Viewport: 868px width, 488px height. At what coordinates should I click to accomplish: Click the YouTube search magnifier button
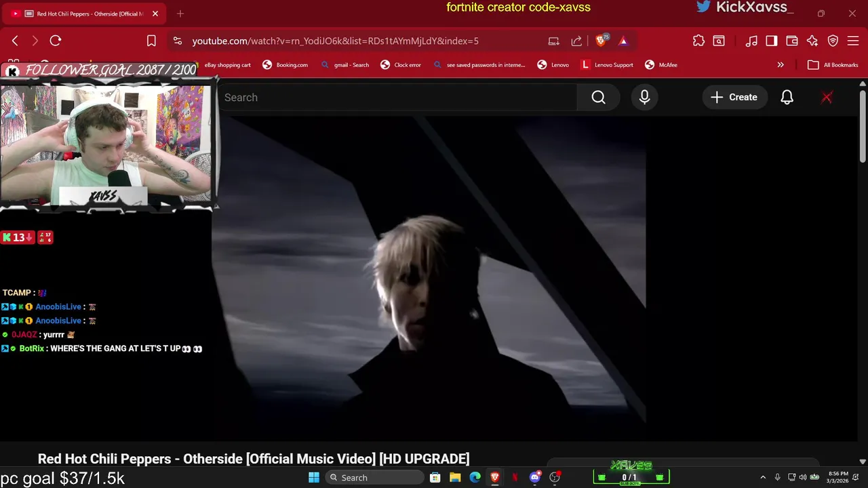point(598,98)
